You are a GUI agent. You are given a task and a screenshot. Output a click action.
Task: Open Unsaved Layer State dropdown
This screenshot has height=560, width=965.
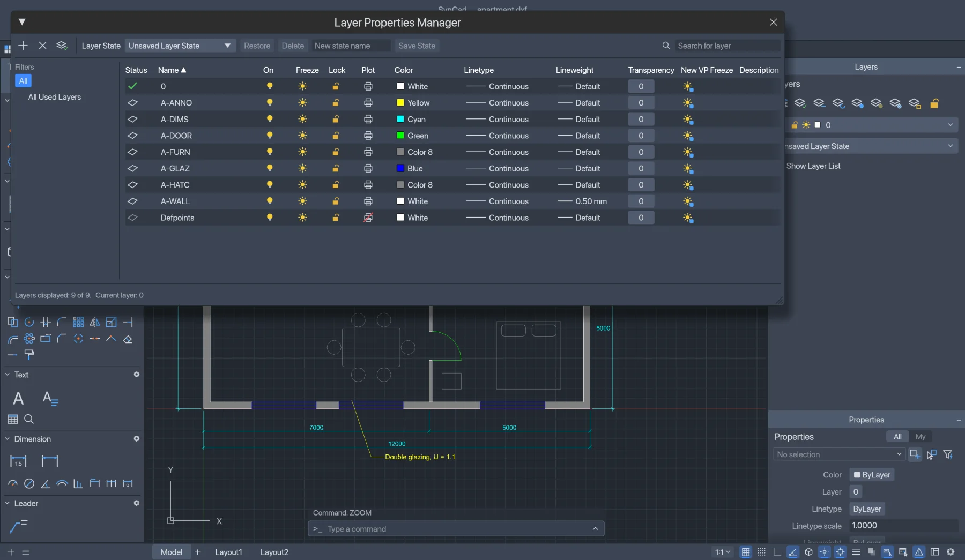tap(180, 46)
